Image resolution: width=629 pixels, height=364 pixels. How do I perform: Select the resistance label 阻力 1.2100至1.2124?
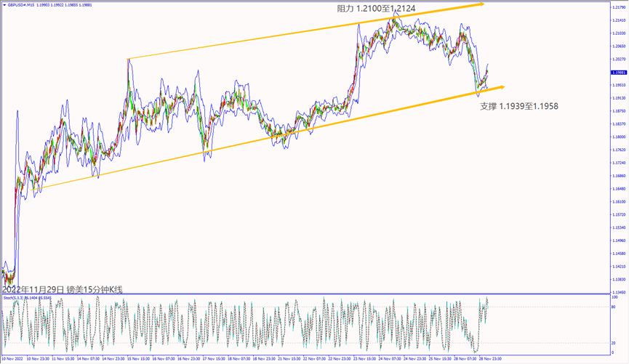click(x=376, y=9)
